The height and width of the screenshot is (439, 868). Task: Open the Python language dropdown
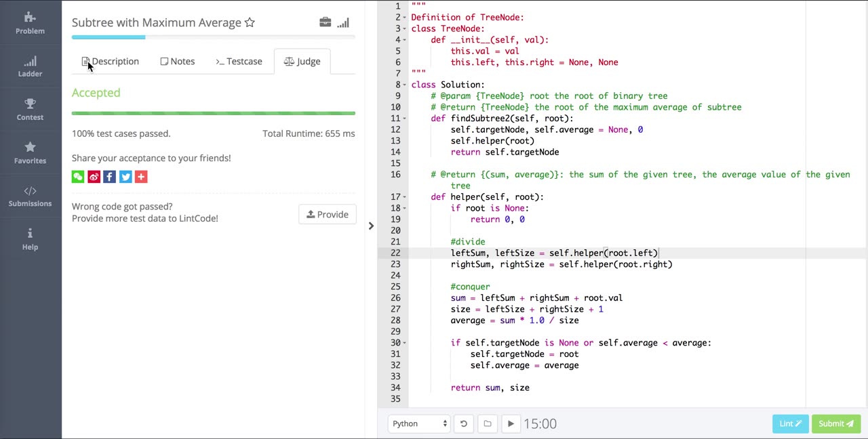(x=420, y=423)
